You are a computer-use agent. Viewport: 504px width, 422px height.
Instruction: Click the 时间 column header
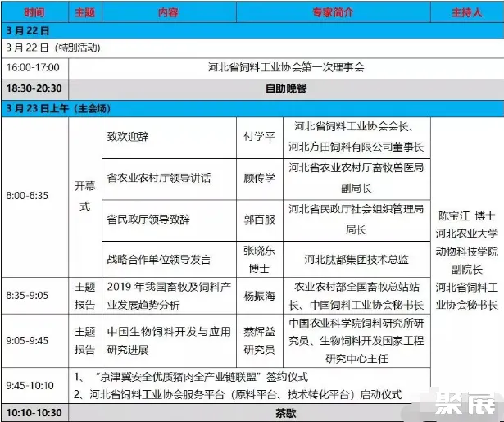[x=35, y=14]
